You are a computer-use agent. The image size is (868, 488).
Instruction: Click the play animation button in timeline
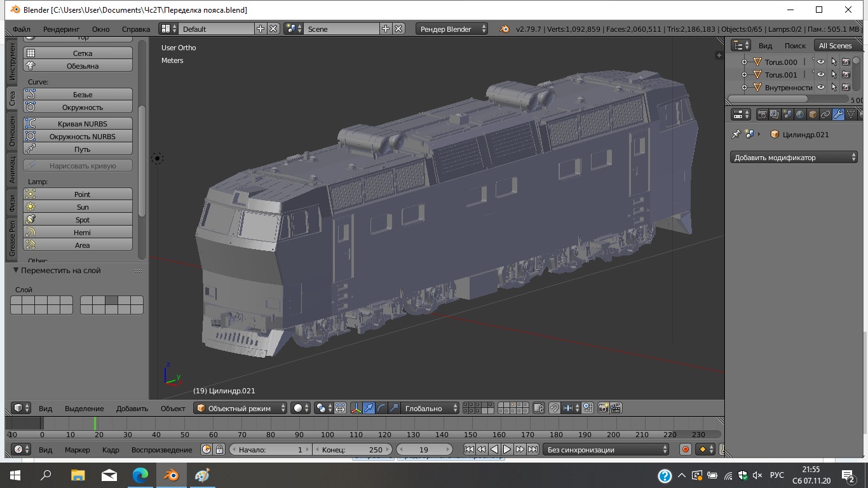pos(507,449)
